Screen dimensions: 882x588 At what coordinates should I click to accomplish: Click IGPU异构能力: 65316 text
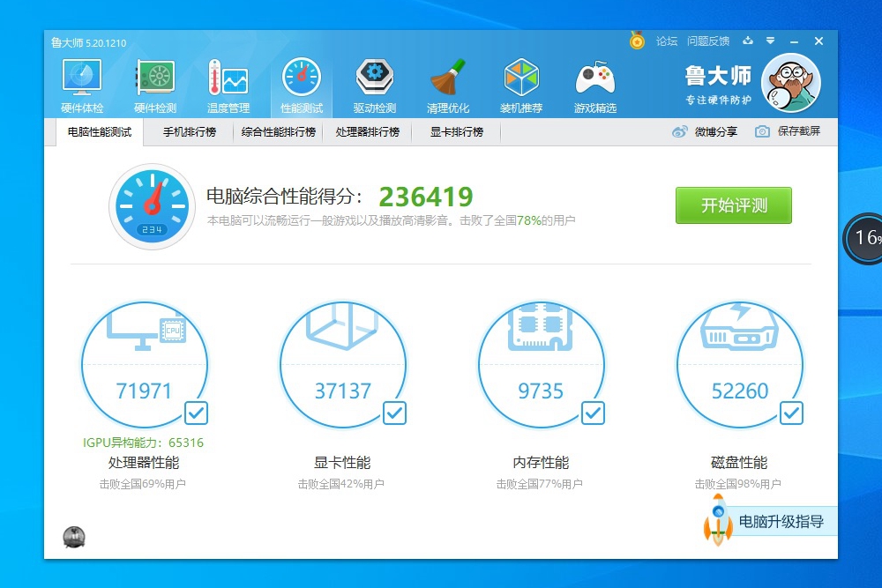pos(144,443)
